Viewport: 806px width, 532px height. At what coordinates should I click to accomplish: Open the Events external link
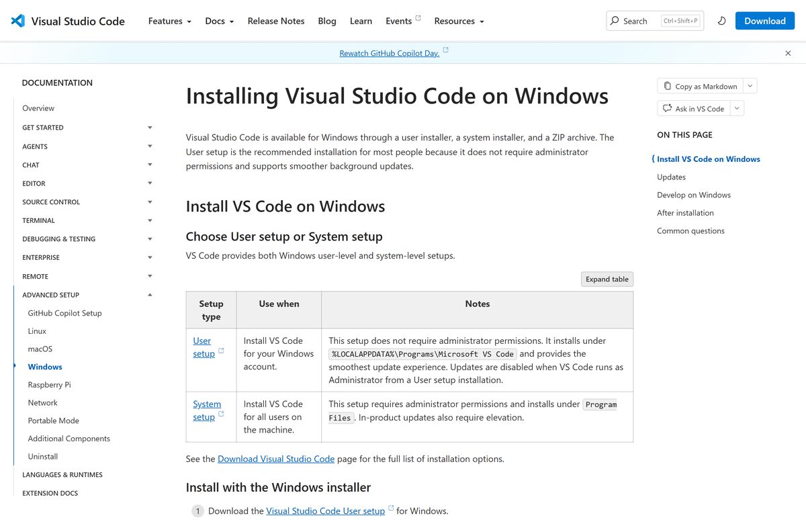click(403, 21)
